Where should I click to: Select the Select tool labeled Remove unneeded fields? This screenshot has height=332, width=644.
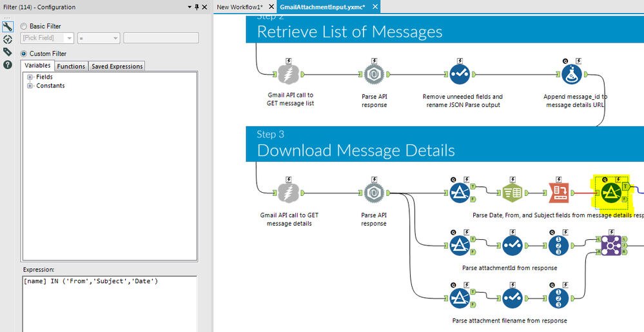coord(460,74)
